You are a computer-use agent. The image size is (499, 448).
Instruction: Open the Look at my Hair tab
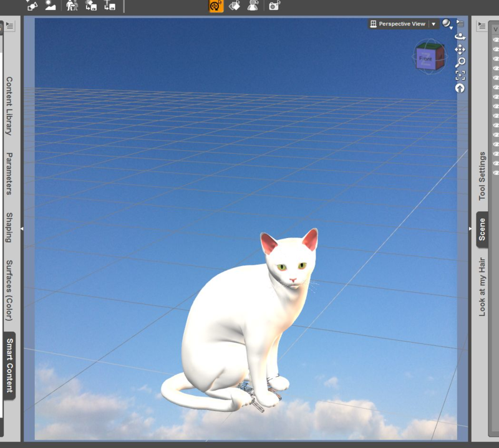(482, 287)
